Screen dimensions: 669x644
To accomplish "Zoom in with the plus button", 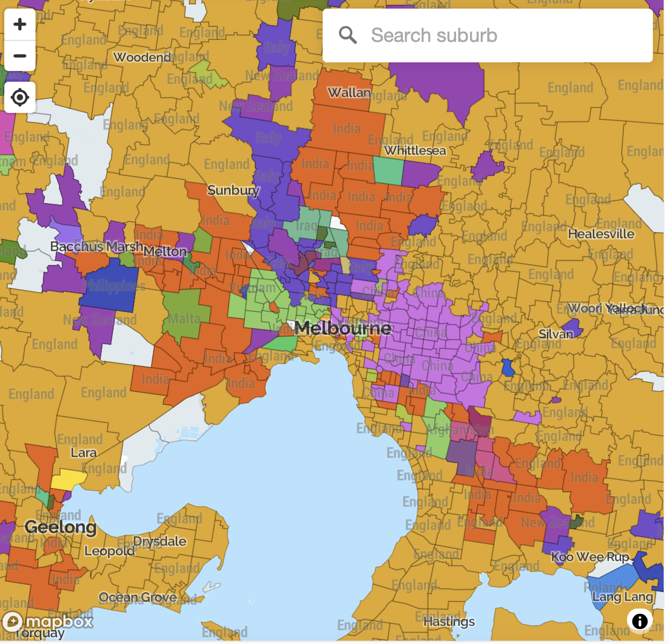I will pos(20,24).
